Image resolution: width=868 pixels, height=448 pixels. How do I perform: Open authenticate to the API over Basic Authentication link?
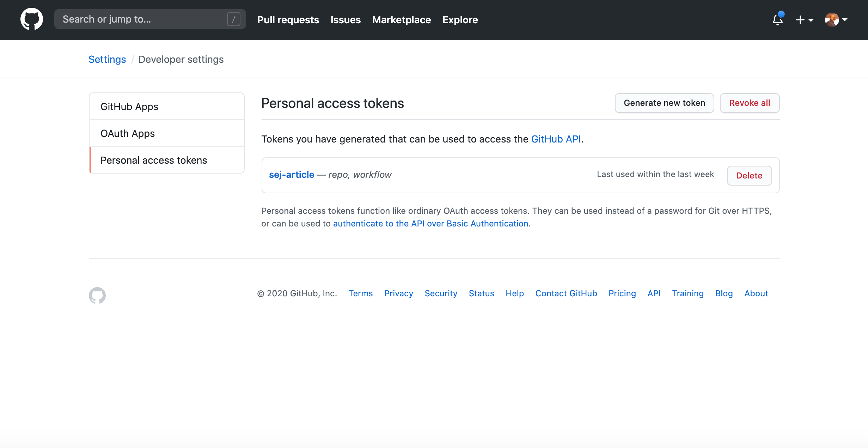pos(430,223)
